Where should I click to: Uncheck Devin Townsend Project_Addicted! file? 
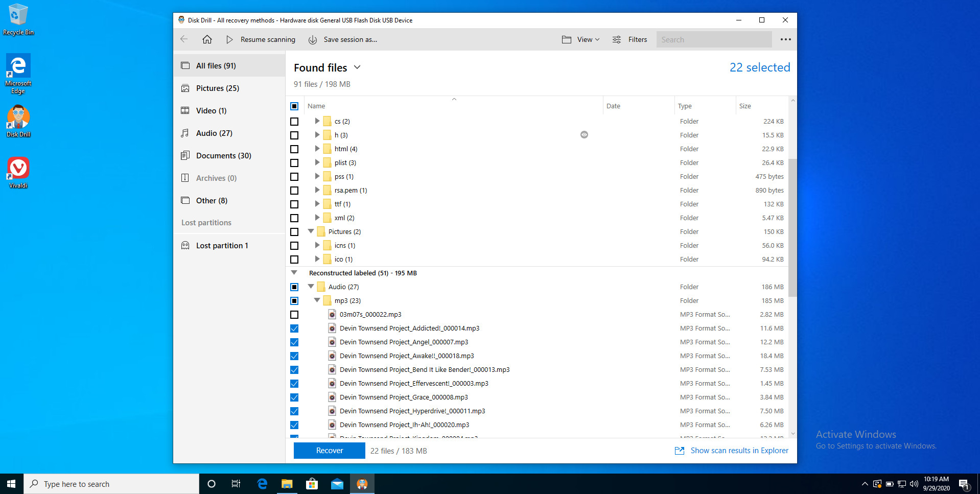point(294,328)
